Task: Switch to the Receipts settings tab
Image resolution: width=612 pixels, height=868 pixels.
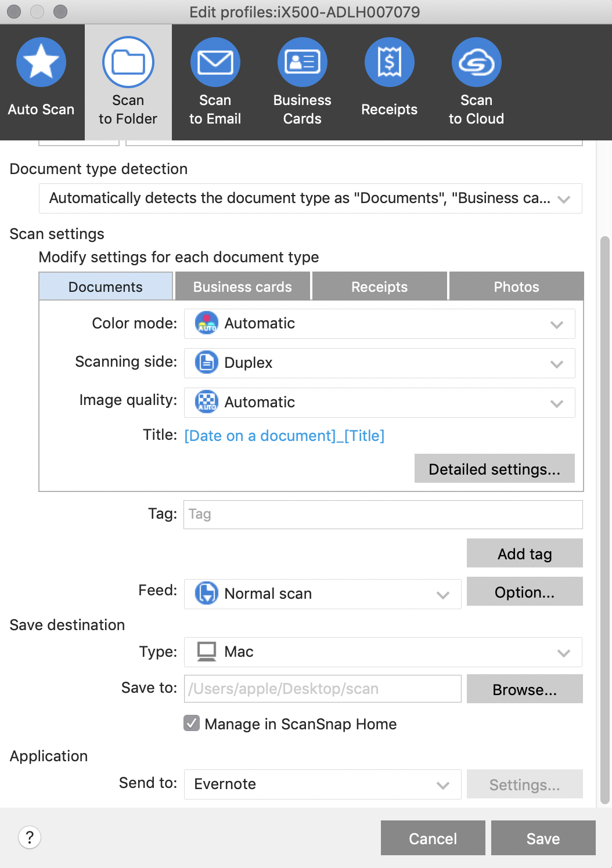Action: pos(380,287)
